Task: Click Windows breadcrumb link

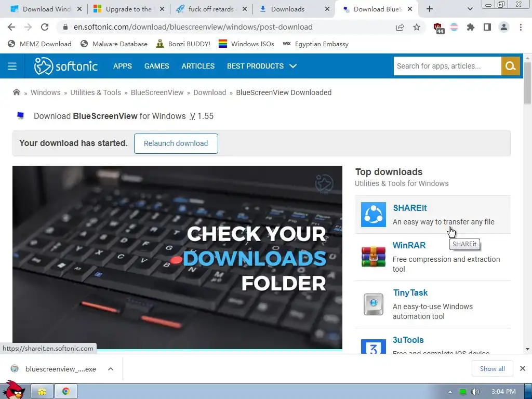Action: click(46, 92)
